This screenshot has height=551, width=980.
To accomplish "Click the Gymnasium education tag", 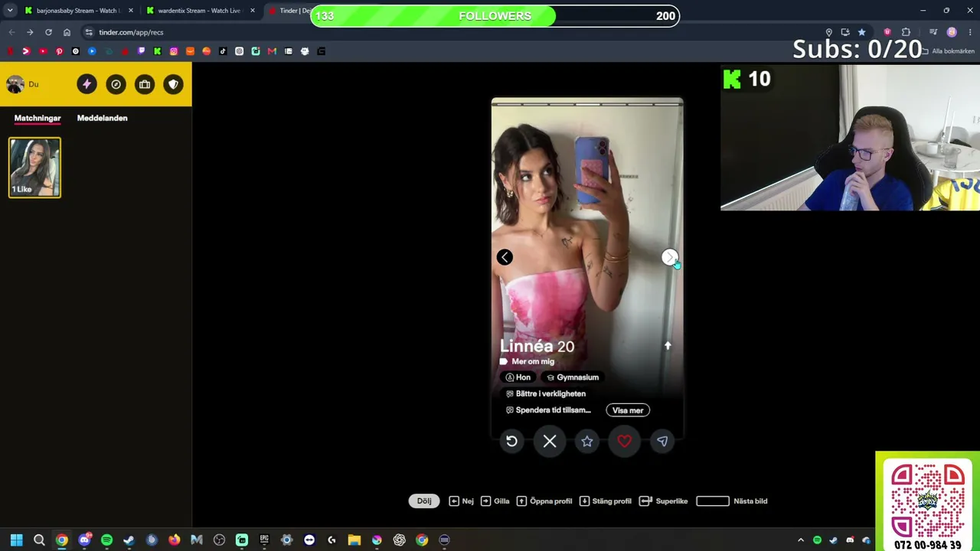I will [x=573, y=377].
